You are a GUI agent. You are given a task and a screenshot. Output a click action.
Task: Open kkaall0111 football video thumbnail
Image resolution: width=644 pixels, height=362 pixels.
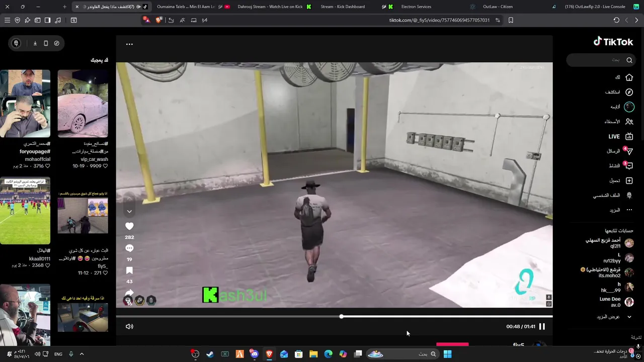click(25, 211)
